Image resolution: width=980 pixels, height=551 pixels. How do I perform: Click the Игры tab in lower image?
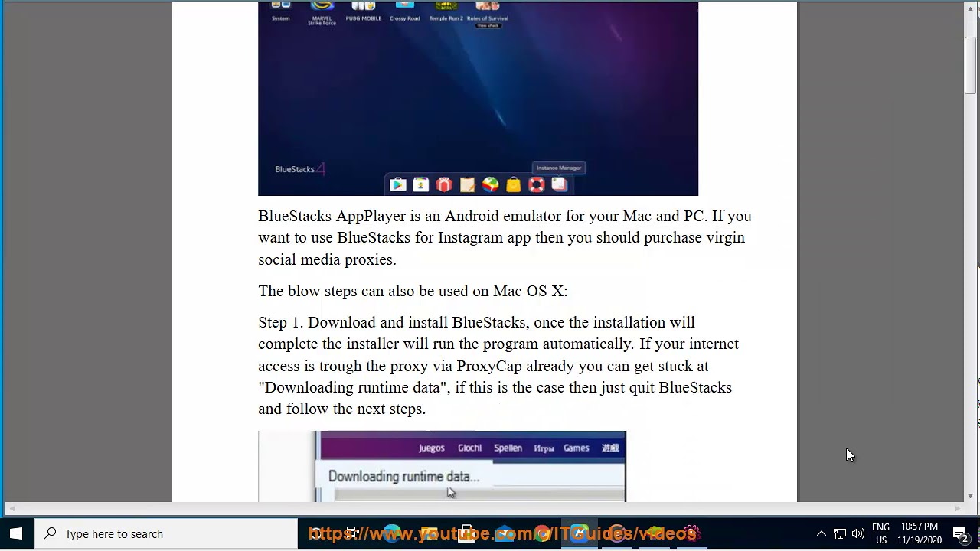pyautogui.click(x=544, y=448)
